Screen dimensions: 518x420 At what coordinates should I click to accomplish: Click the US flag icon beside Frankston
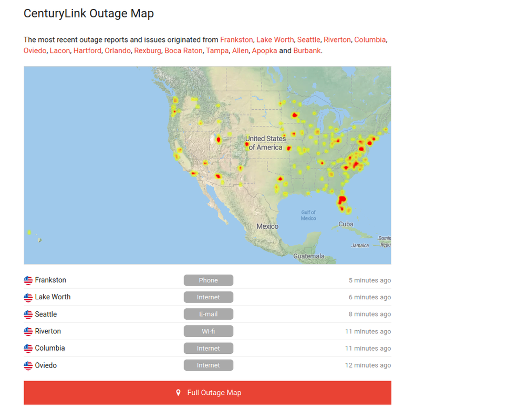[28, 280]
